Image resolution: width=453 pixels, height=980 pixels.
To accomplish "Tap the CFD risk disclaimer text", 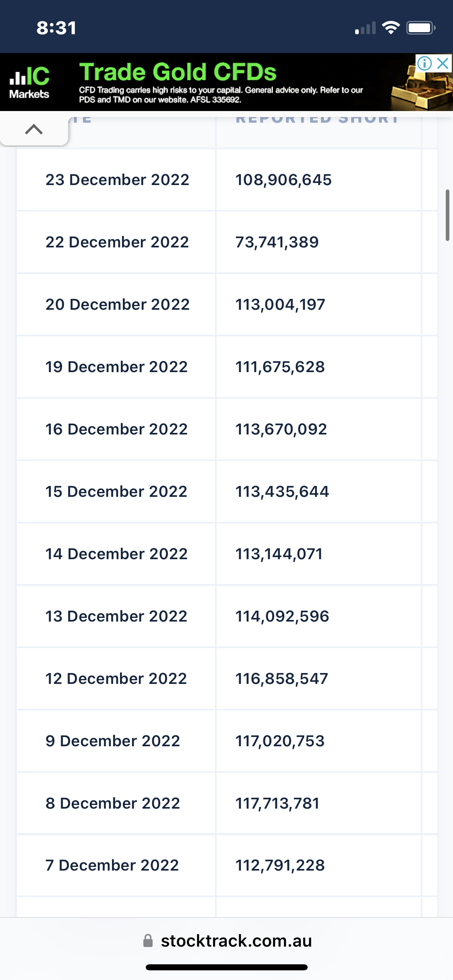I will 221,95.
